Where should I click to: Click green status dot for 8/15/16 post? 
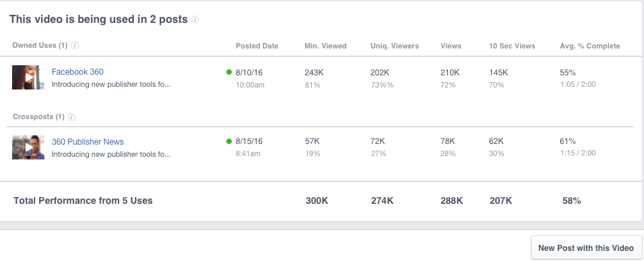click(x=229, y=141)
